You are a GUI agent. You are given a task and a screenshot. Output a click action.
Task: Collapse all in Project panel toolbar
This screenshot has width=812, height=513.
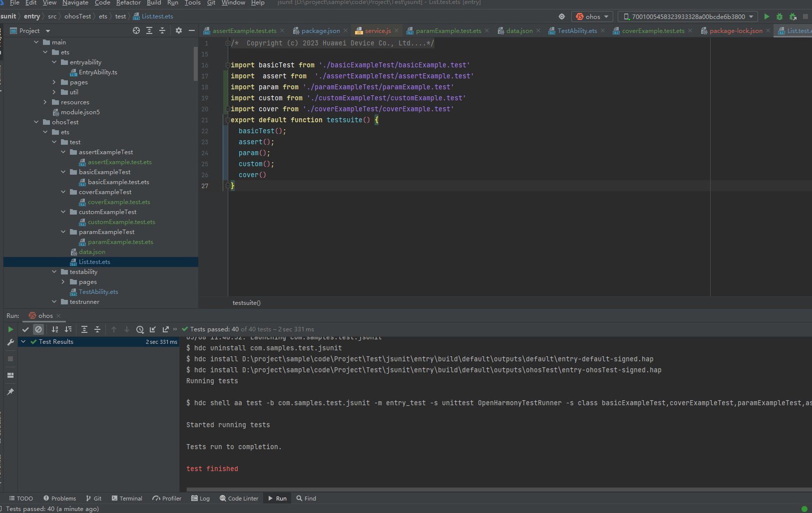coord(162,30)
